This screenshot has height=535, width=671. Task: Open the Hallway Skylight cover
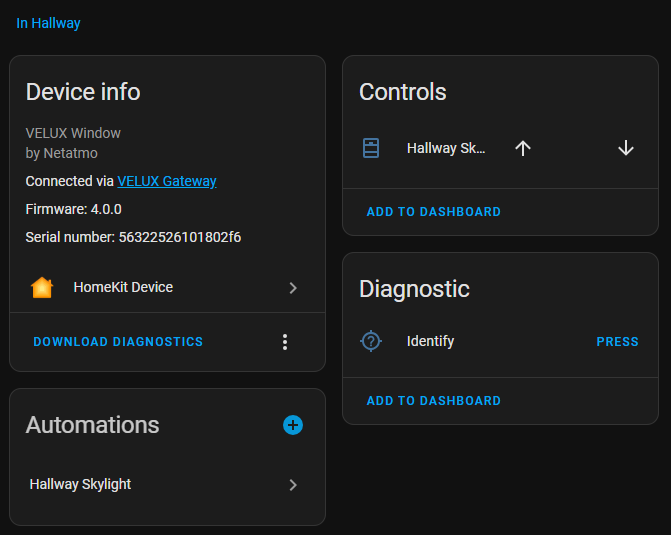[523, 148]
